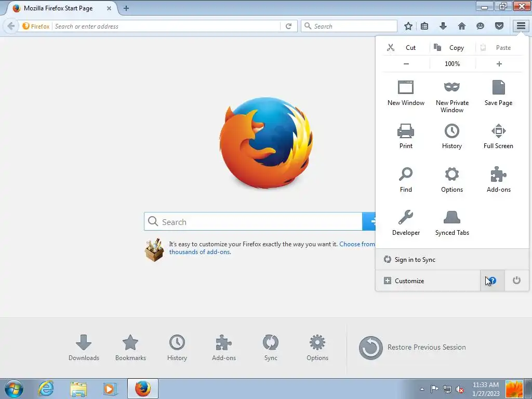The image size is (532, 399).
Task: Close the Mozilla Firefox Start Page tab
Action: tap(109, 8)
